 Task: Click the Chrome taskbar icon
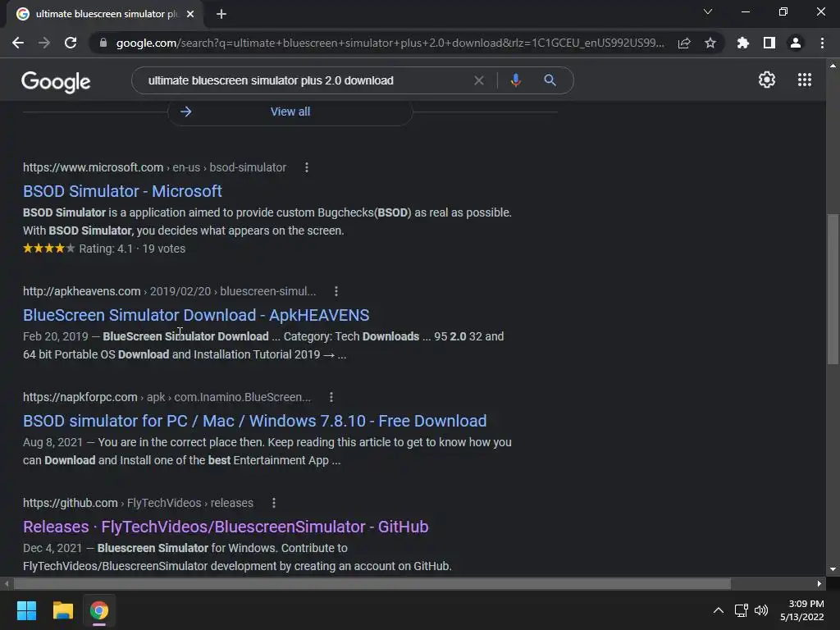99,610
